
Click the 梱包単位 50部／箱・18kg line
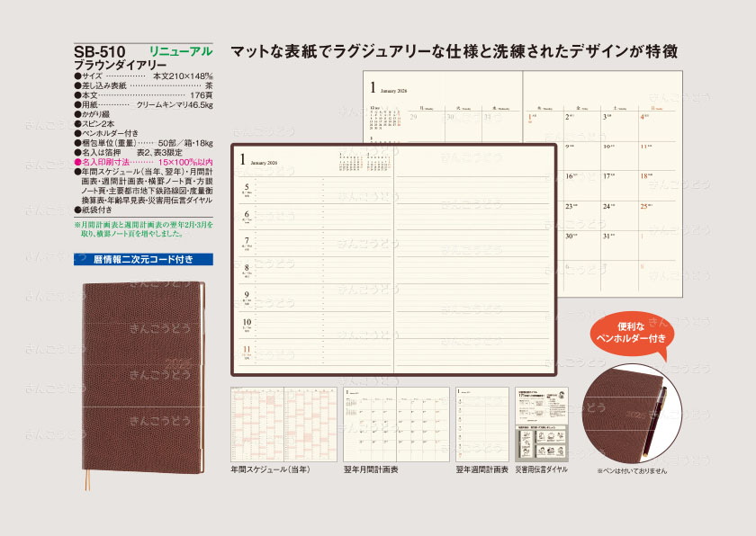click(143, 143)
